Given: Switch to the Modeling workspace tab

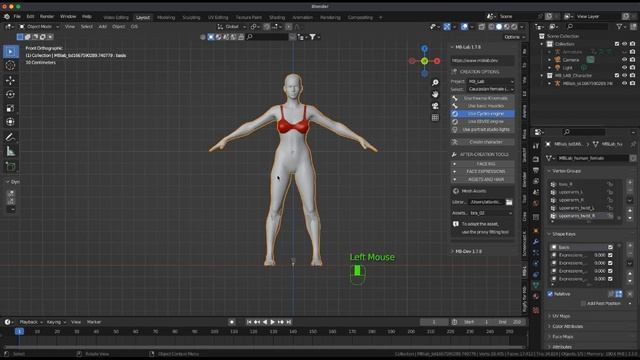Looking at the screenshot, I should tap(166, 18).
